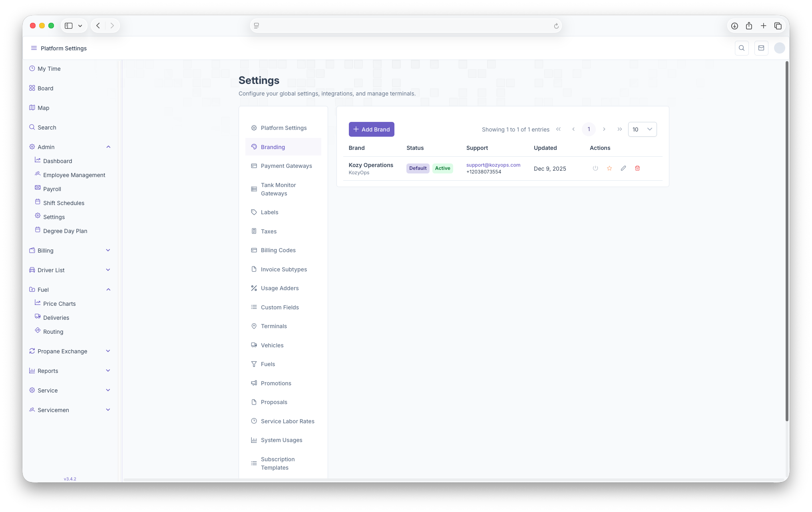Click the browser downloads icon
This screenshot has width=812, height=512.
(734, 26)
